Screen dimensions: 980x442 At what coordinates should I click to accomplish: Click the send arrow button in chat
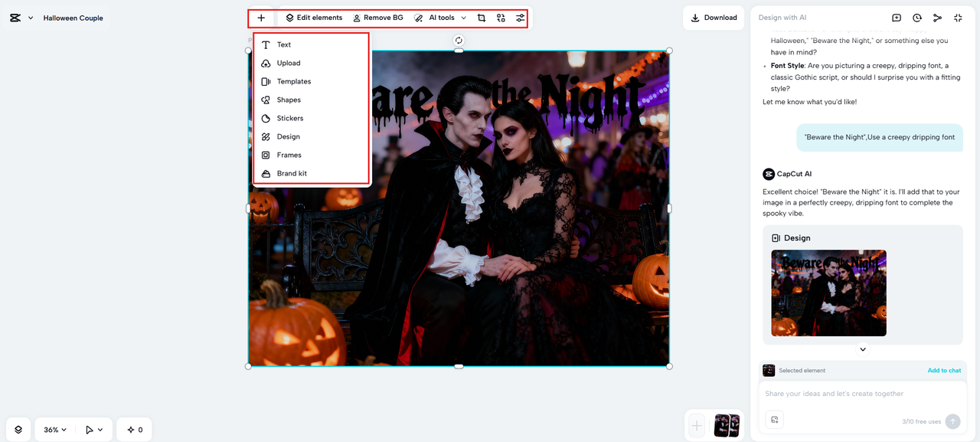(x=952, y=421)
